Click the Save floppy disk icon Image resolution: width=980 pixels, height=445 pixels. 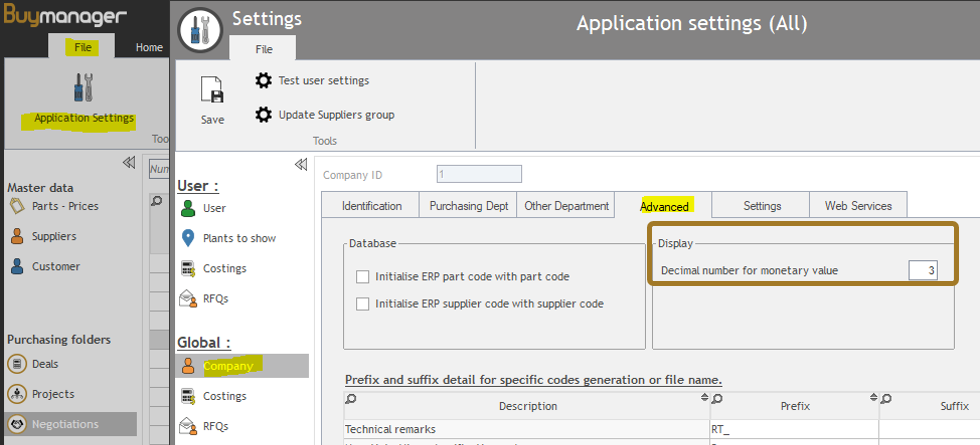[x=212, y=92]
